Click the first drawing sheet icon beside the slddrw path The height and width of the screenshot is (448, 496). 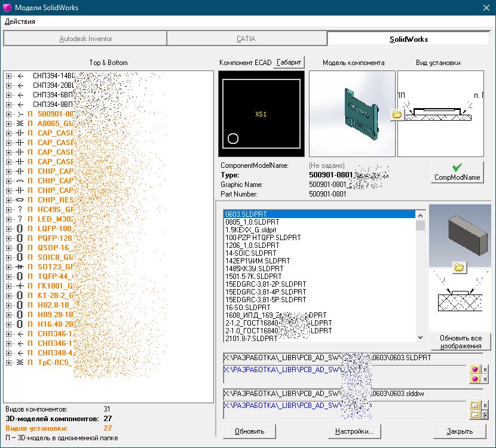click(474, 405)
